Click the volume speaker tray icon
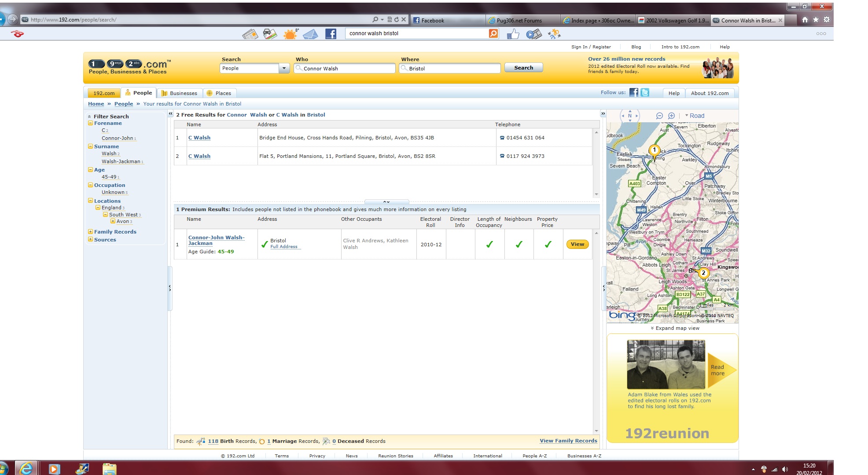 (x=785, y=470)
